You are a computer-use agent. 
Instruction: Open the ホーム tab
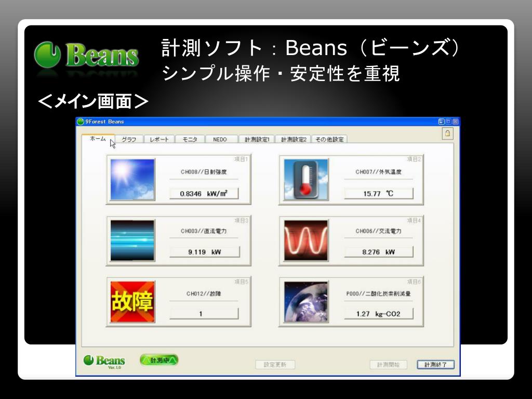click(98, 139)
